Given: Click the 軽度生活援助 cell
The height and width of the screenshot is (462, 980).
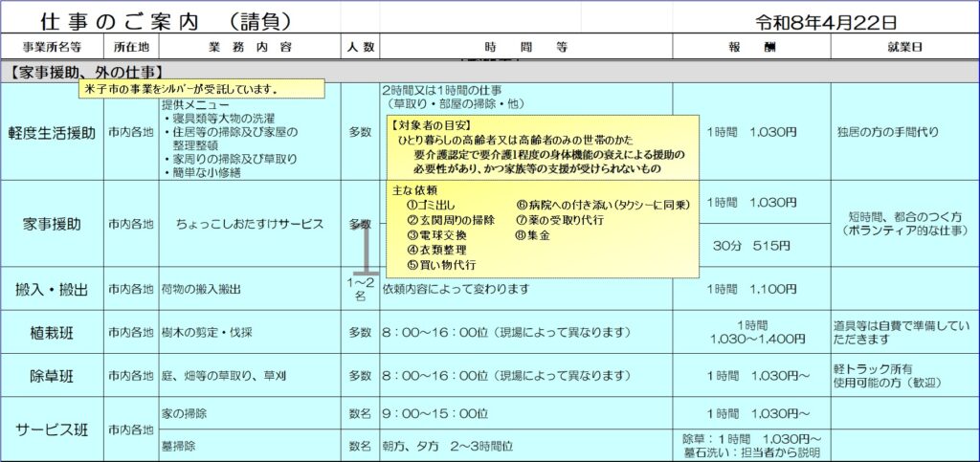Looking at the screenshot, I should coord(52,133).
